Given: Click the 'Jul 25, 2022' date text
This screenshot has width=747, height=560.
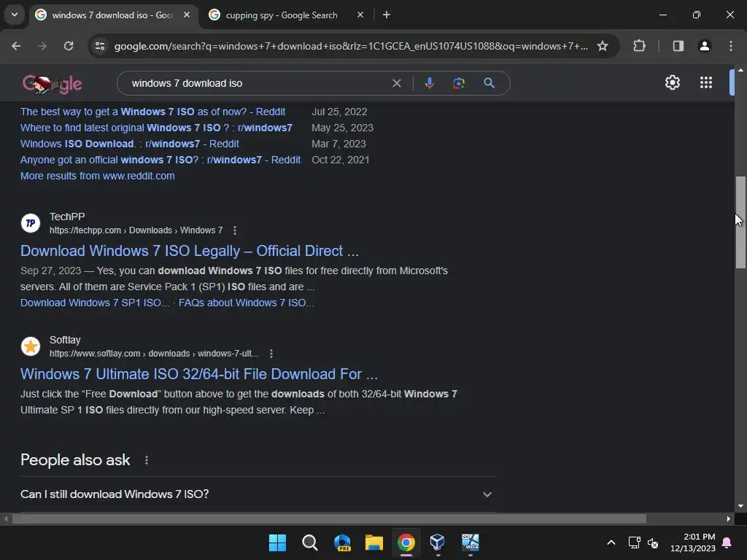Looking at the screenshot, I should pos(339,112).
